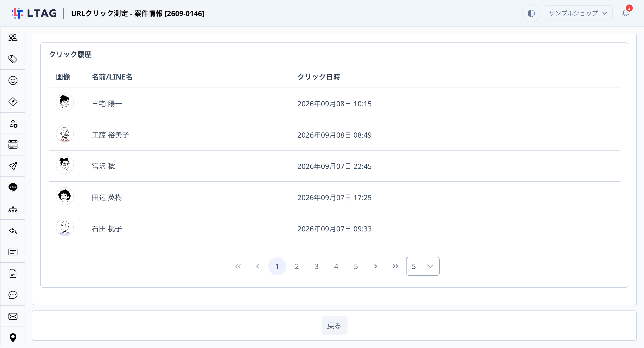The width and height of the screenshot is (644, 348).
Task: Select current pagination page 1
Action: click(x=277, y=266)
